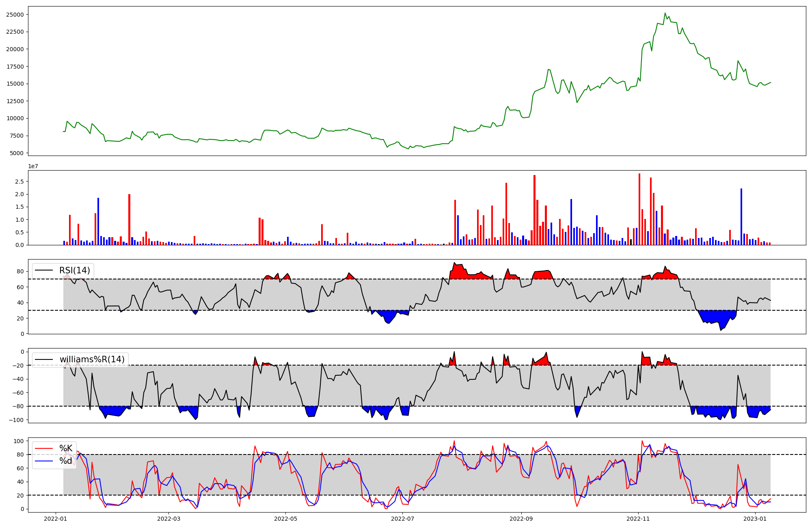Click the blue %d legend line swatch
812x528 pixels.
coord(44,461)
